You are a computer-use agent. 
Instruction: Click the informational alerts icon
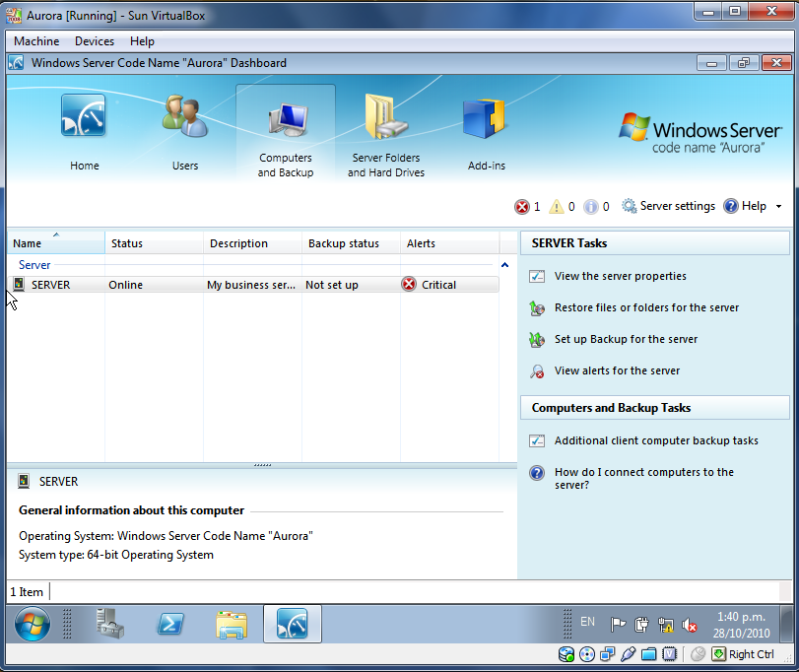[590, 207]
